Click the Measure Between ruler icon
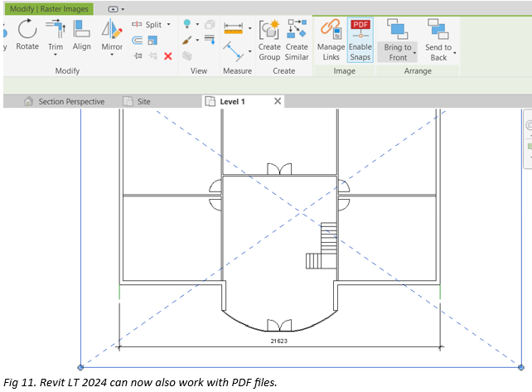The height and width of the screenshot is (392, 532). click(x=234, y=28)
